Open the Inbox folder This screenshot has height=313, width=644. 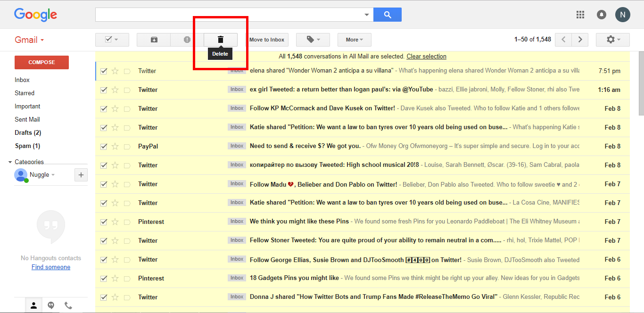pos(22,80)
